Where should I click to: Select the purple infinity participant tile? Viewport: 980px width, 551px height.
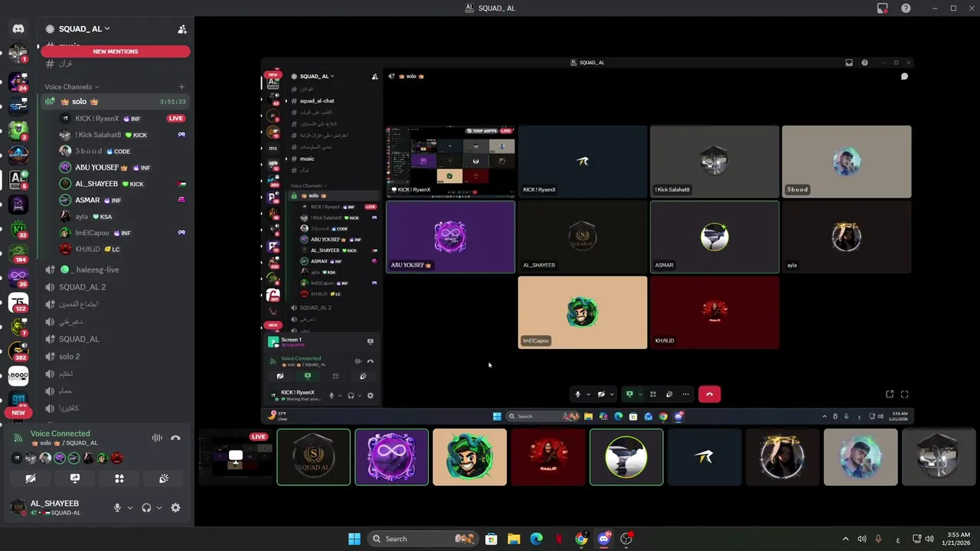point(391,457)
